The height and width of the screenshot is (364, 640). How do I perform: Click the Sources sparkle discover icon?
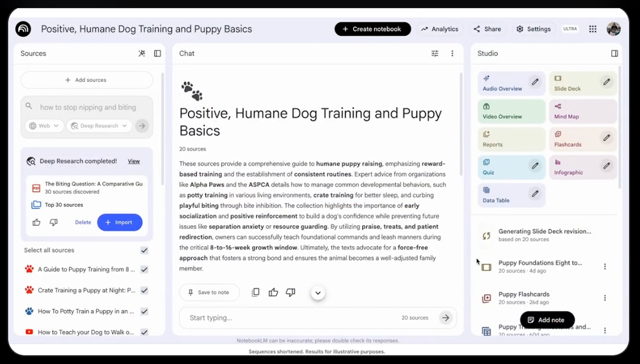[x=142, y=53]
